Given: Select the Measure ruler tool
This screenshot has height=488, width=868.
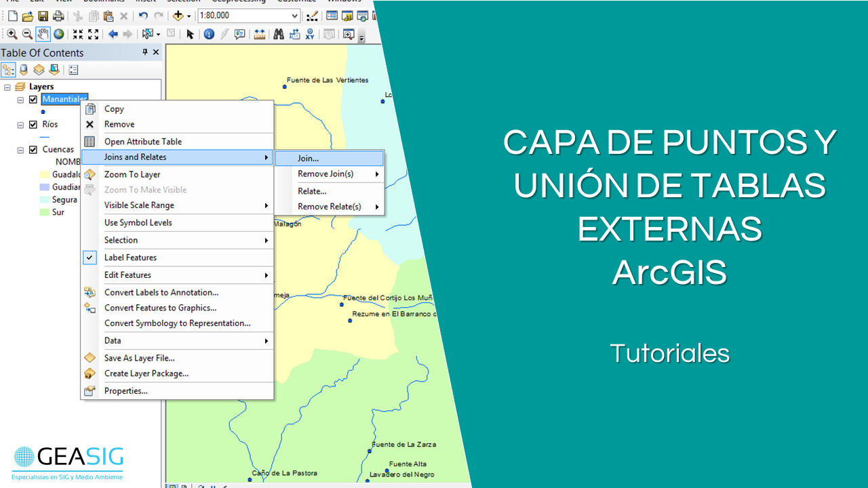Looking at the screenshot, I should [259, 34].
